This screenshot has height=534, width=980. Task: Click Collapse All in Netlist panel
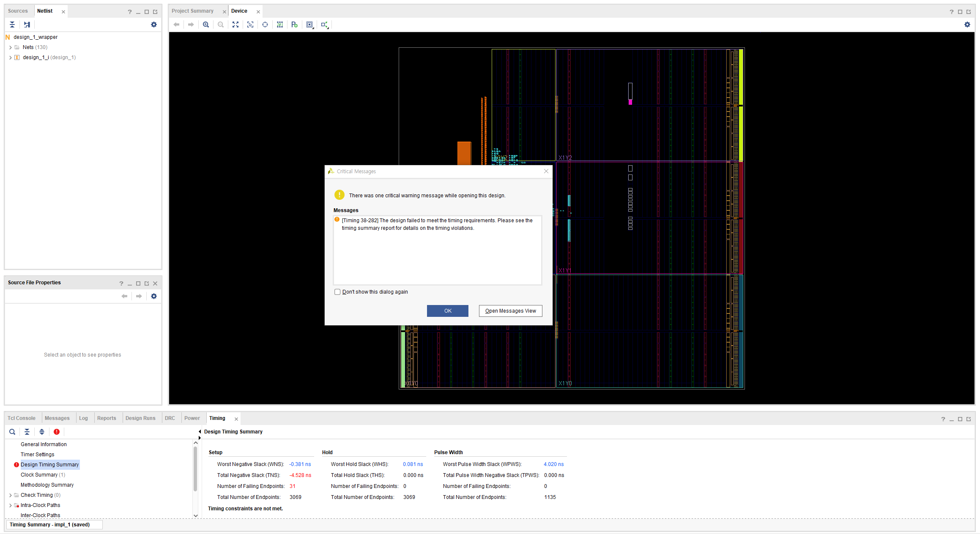coord(12,25)
